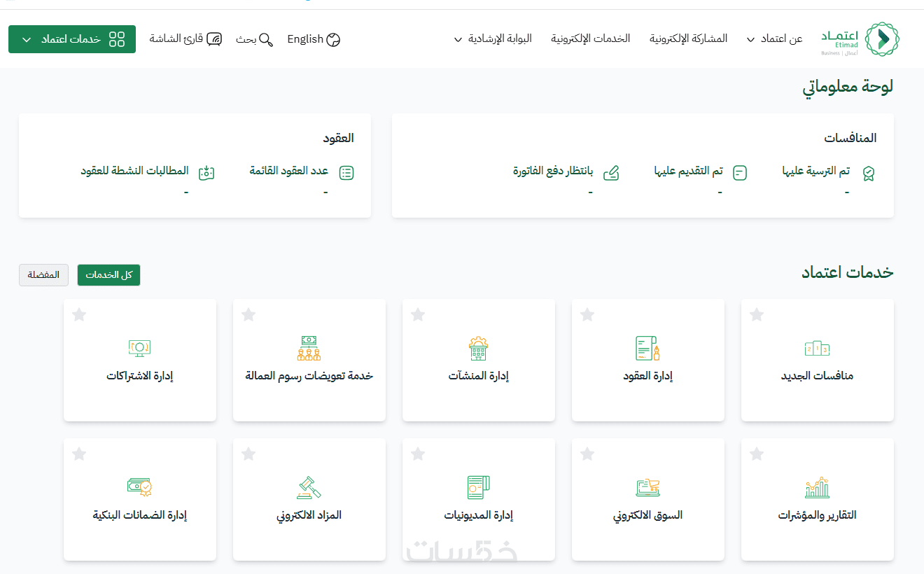Click the العقود panel title
This screenshot has height=574, width=924.
pyautogui.click(x=338, y=138)
